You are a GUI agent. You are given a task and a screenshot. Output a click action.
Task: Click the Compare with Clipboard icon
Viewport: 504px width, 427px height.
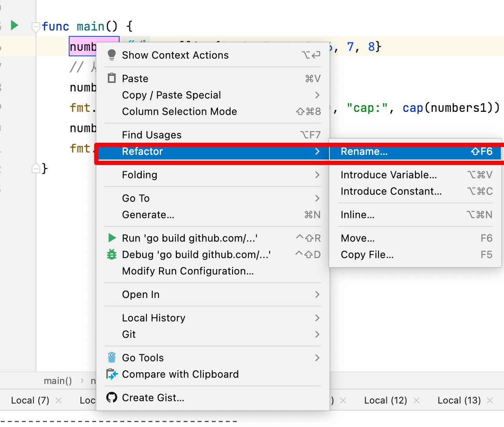[112, 374]
